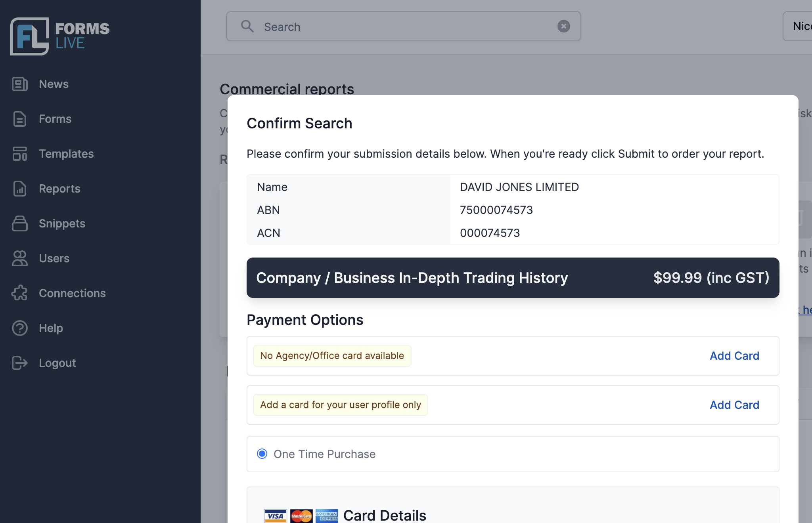Click the ABN row label
This screenshot has height=523, width=812.
(x=268, y=210)
